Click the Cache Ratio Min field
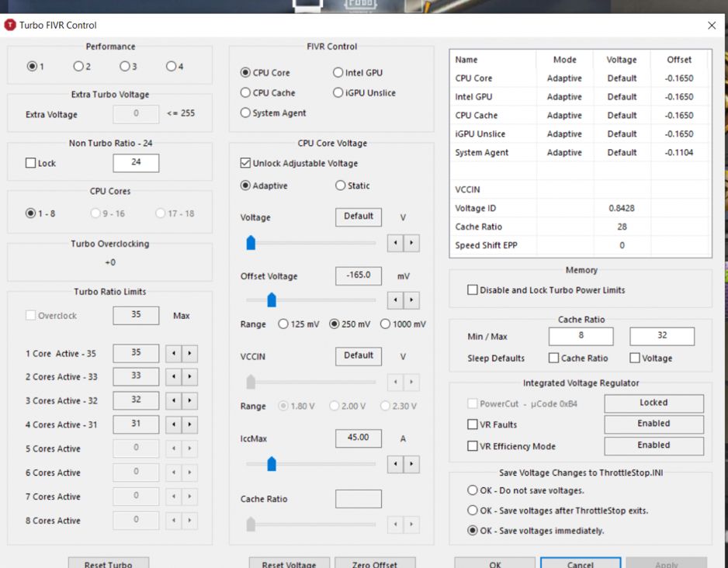The image size is (728, 568). [581, 336]
